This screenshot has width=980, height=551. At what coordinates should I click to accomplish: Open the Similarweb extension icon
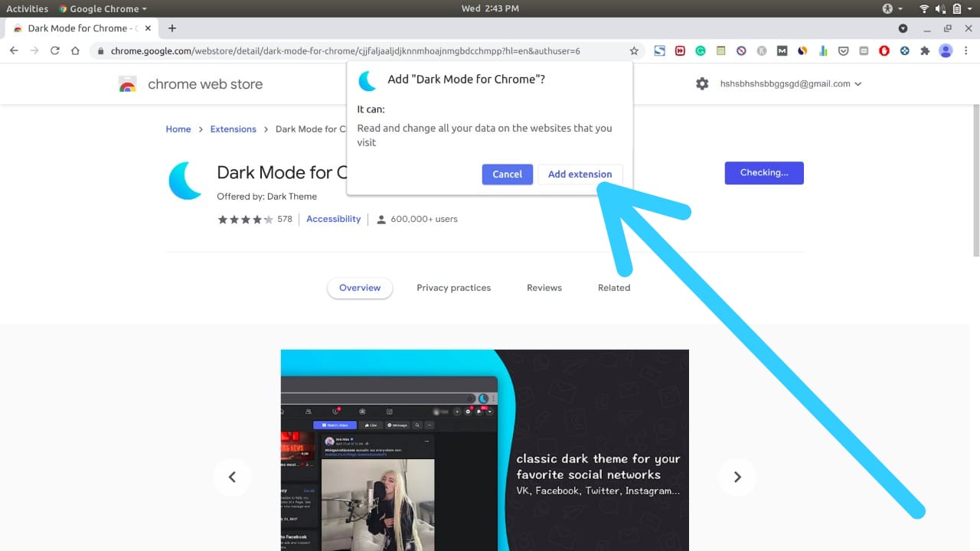point(802,51)
